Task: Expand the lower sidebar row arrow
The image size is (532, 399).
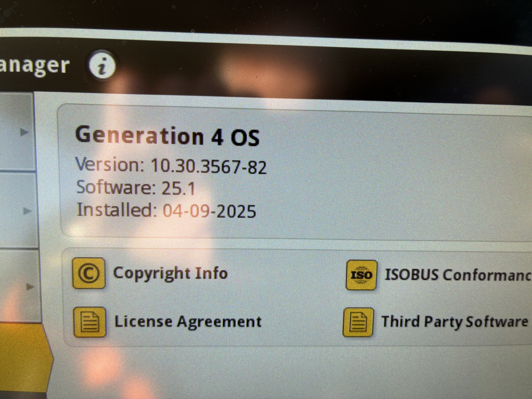Action: (x=30, y=287)
